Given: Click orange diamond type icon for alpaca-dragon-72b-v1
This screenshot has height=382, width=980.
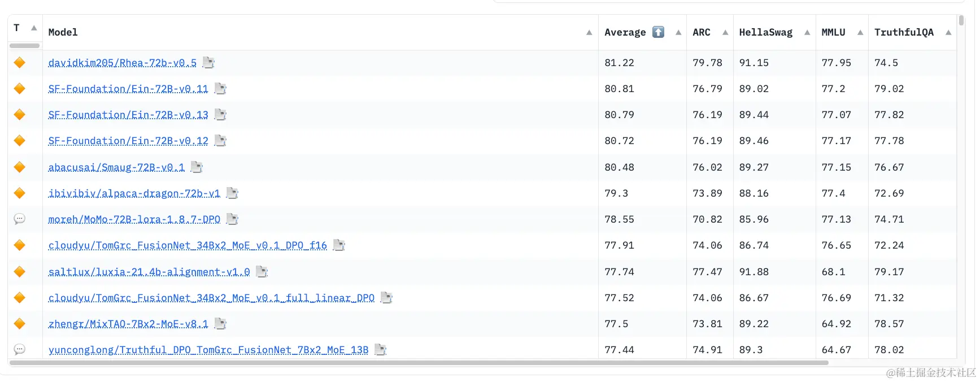Looking at the screenshot, I should [20, 193].
